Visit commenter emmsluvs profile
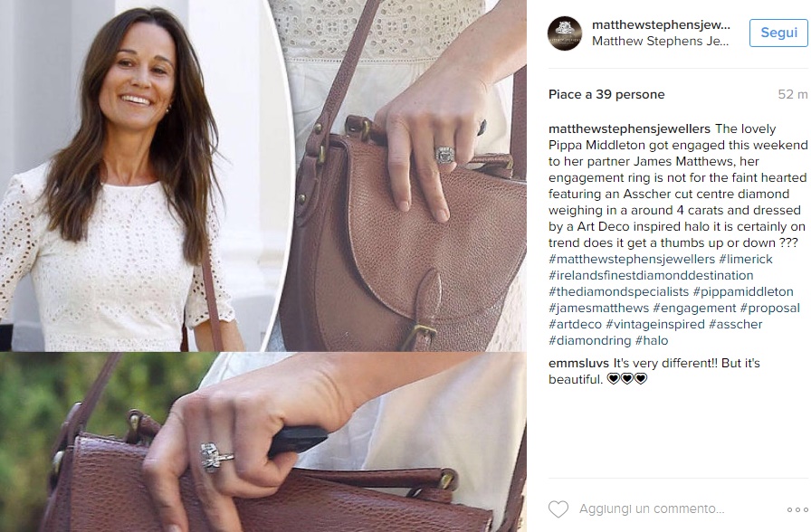Screen dimensions: 811x532 pyautogui.click(x=578, y=364)
